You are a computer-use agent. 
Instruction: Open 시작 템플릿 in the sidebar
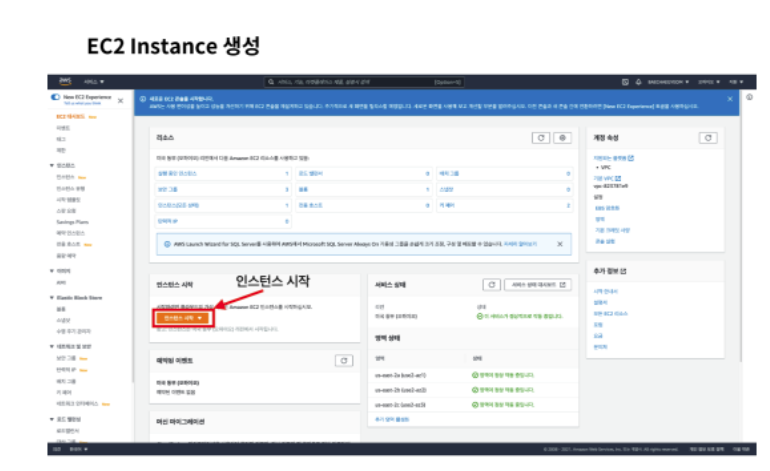pyautogui.click(x=68, y=200)
